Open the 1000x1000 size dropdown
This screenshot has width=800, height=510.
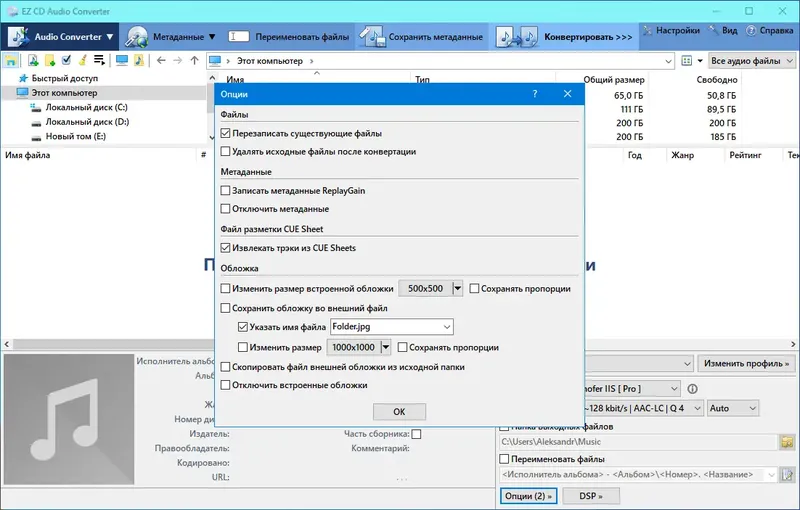(x=386, y=347)
